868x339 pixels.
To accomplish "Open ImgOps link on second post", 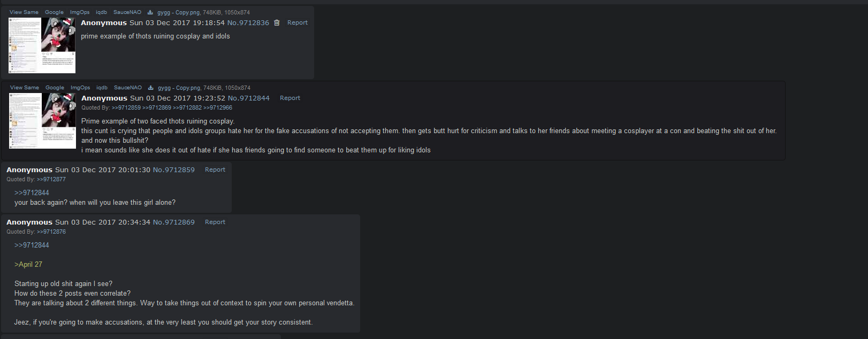I will point(80,88).
